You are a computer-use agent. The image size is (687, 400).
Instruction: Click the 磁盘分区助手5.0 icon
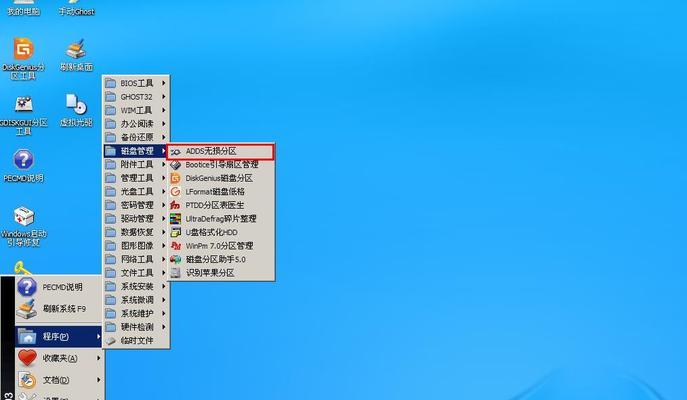tap(175, 259)
